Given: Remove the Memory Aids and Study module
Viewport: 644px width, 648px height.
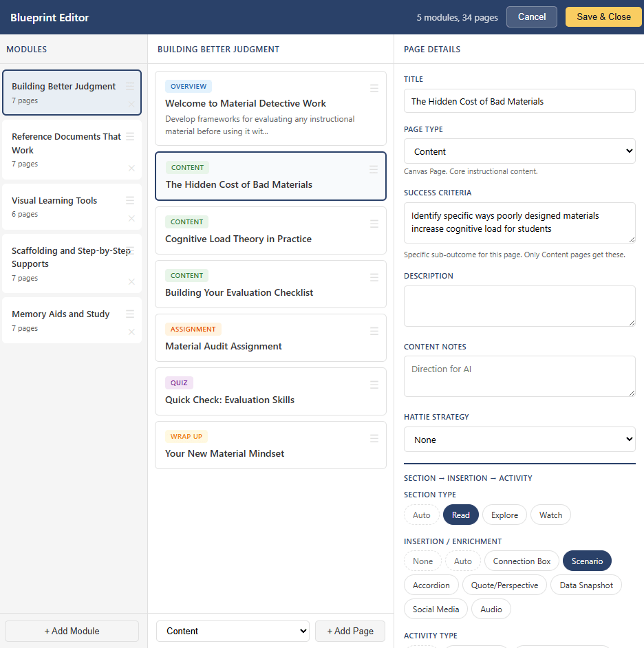Looking at the screenshot, I should [131, 332].
